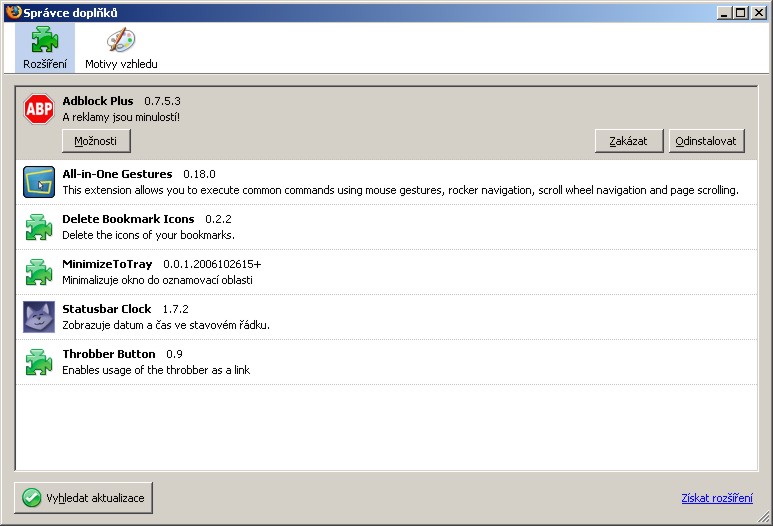The height and width of the screenshot is (526, 773).
Task: Click the Statusbar Clock fox icon
Action: coord(38,317)
